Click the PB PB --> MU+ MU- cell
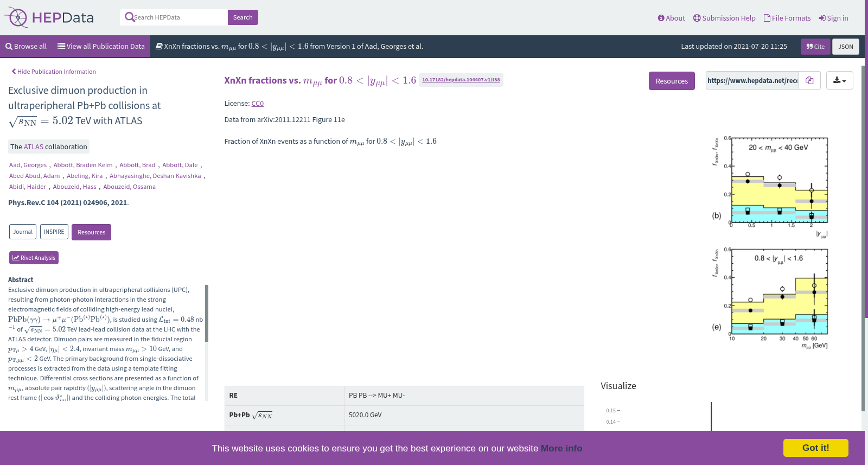 [x=464, y=396]
